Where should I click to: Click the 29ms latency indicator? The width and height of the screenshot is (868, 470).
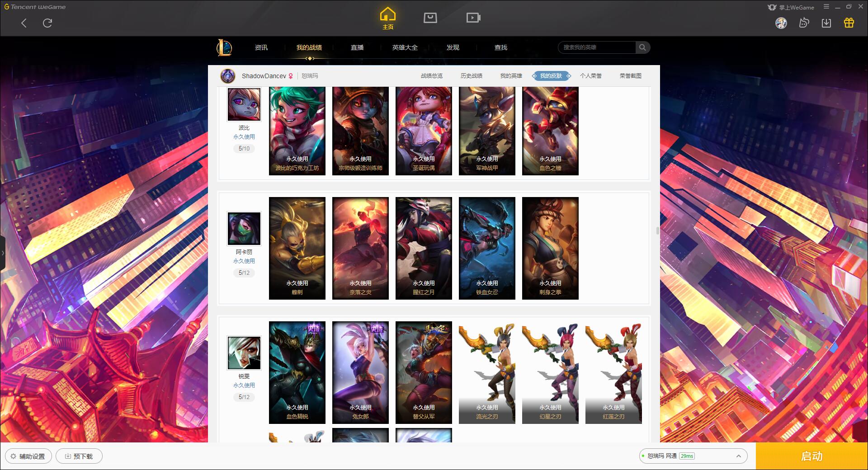tap(687, 456)
